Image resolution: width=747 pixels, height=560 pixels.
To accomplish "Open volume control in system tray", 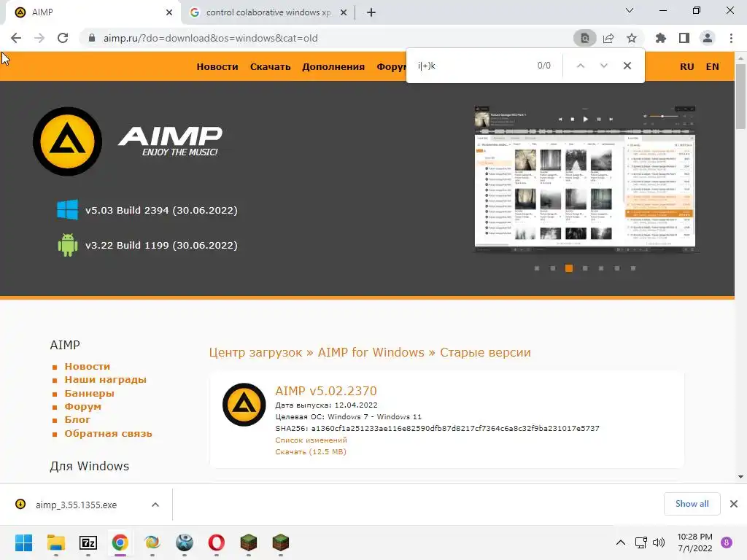I will 659,542.
